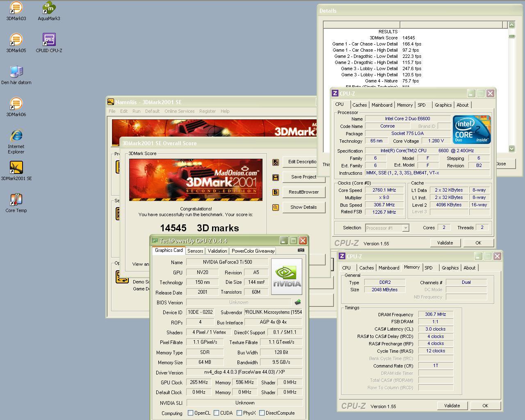525x420 pixels.
Task: Switch to the Sensors tab in GPU-Z
Action: [195, 251]
